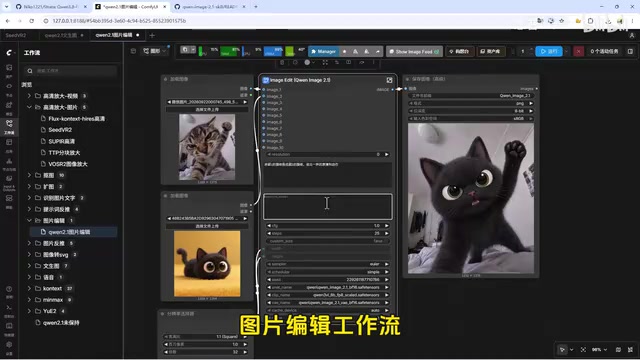The width and height of the screenshot is (640, 360).
Task: Click the share arrow icon after Manager
Action: click(x=378, y=51)
